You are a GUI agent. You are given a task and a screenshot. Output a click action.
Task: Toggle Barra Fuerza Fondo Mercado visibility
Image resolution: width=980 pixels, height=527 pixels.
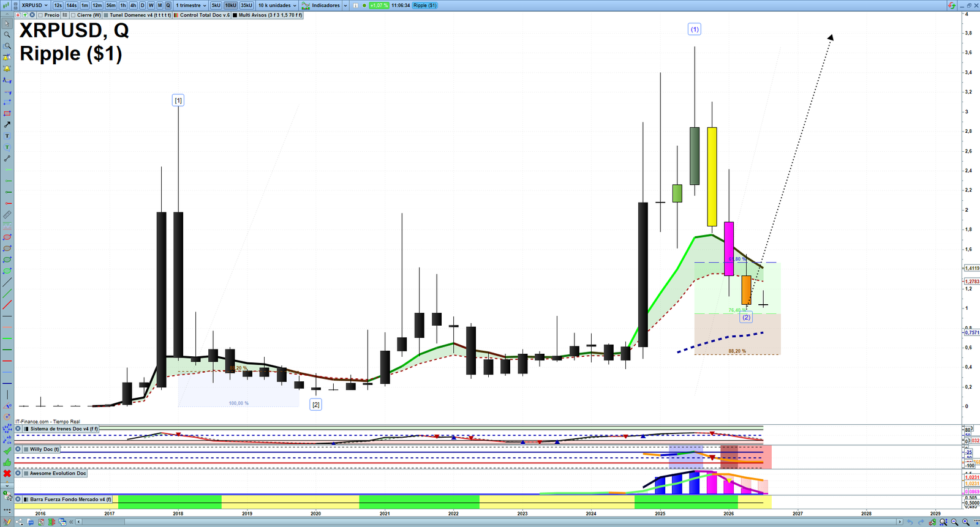tap(26, 499)
